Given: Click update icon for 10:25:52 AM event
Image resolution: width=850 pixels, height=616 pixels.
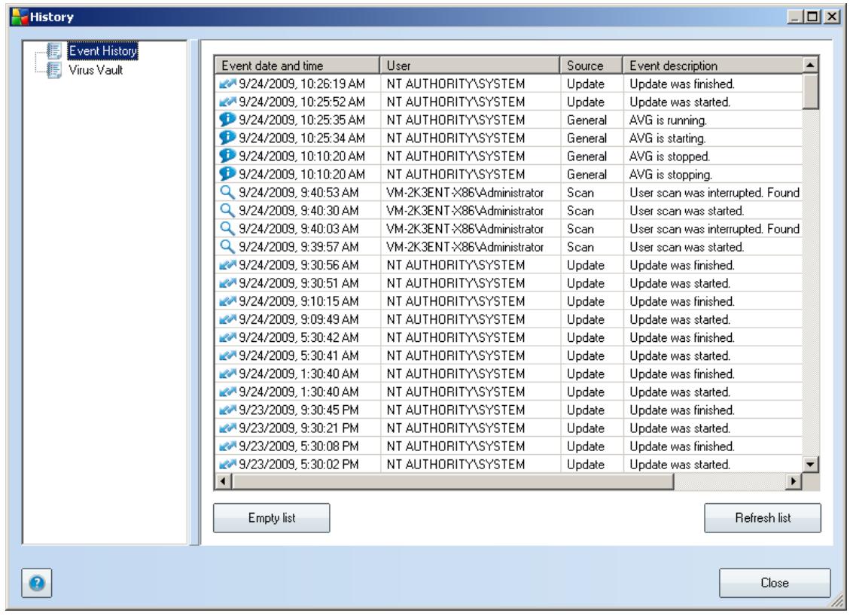Looking at the screenshot, I should click(227, 102).
